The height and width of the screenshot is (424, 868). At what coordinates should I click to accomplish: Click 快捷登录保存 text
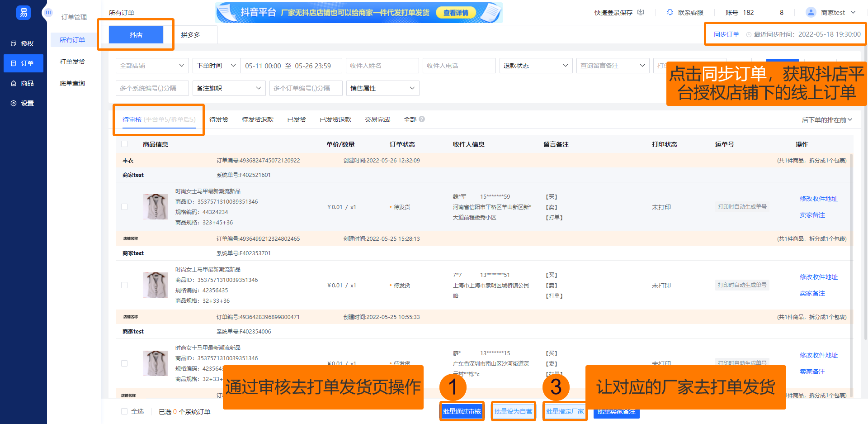pyautogui.click(x=613, y=13)
